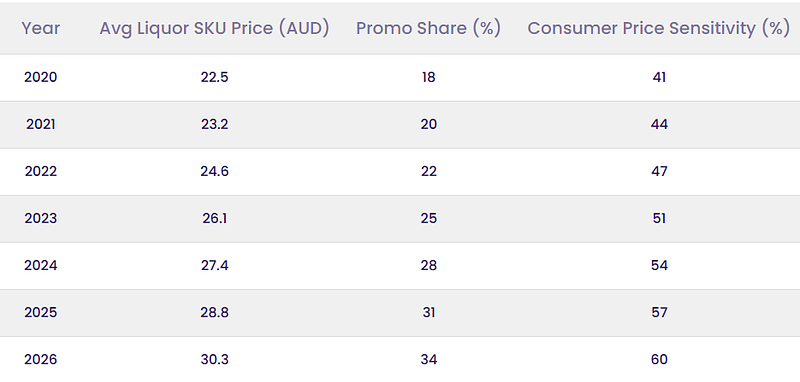This screenshot has height=382, width=800.
Task: Select the 2024 year cell
Action: [41, 265]
